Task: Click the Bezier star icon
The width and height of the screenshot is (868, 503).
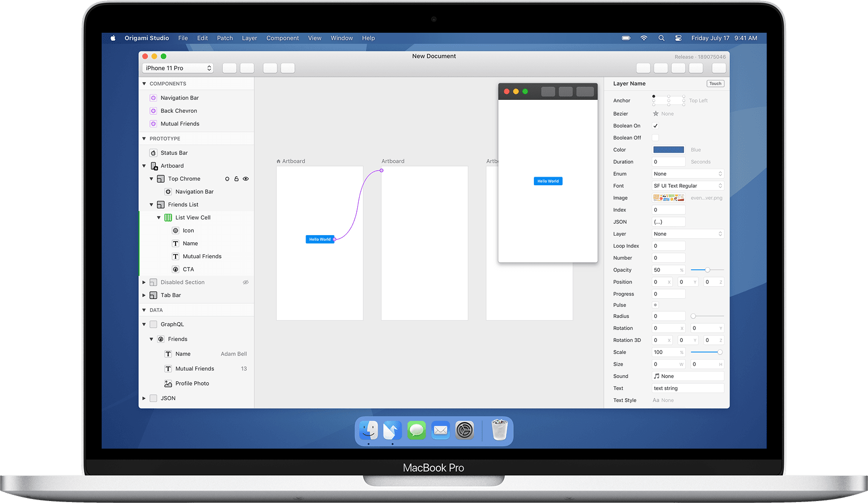Action: [x=656, y=114]
